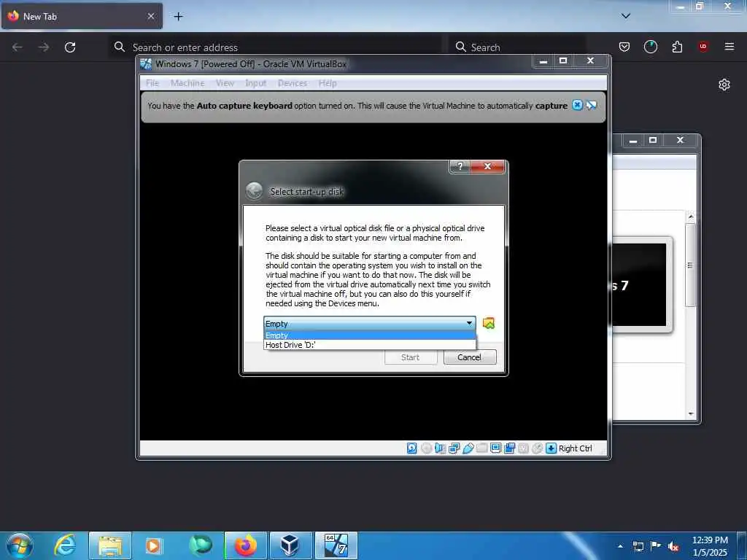Click the circular clock icon in Firefox toolbar
This screenshot has width=747, height=560.
[x=650, y=47]
